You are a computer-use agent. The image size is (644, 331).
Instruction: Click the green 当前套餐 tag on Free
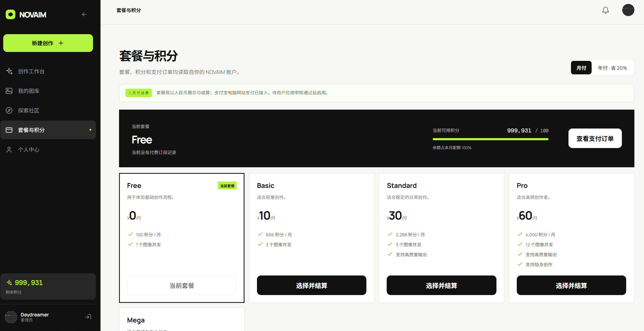click(x=227, y=185)
